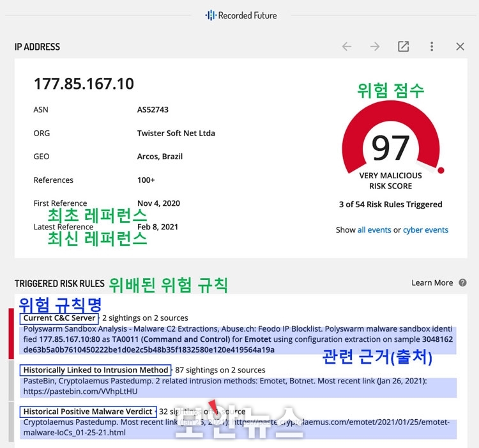Click the 2 sightings on 2 sources text
This screenshot has height=448, width=479.
click(x=145, y=318)
